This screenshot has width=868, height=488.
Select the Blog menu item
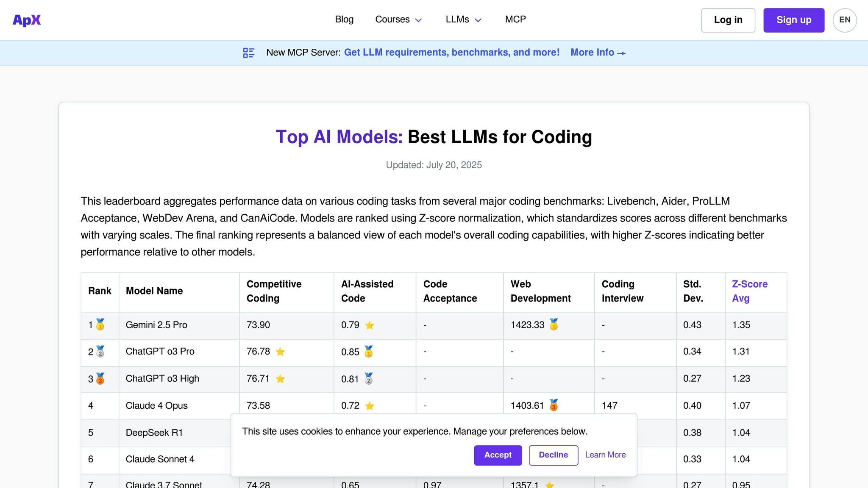(x=344, y=19)
